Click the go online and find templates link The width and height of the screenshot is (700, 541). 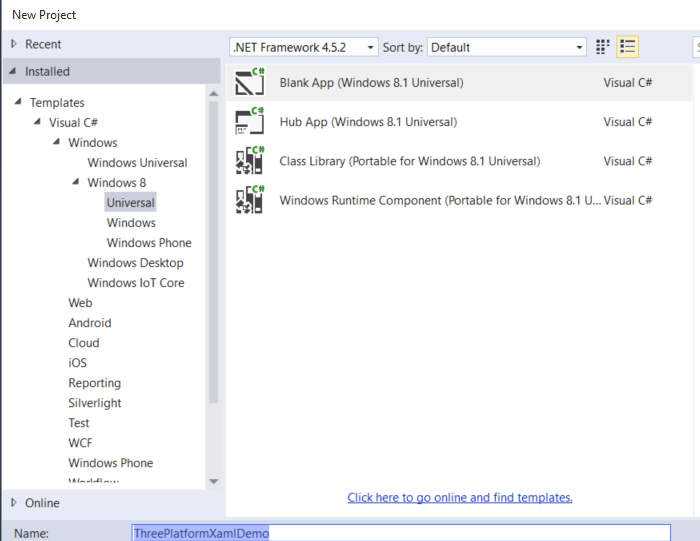pyautogui.click(x=459, y=498)
